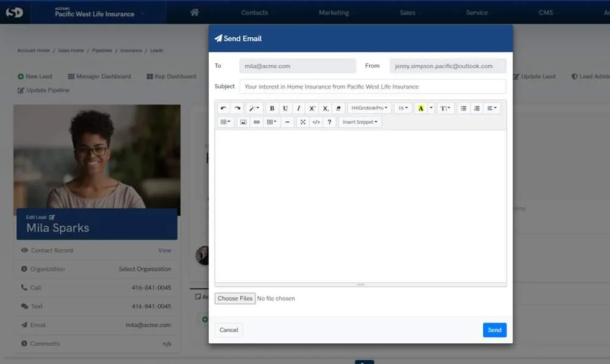610x364 pixels.
Task: Insert an ordered numbered list
Action: coord(476,108)
